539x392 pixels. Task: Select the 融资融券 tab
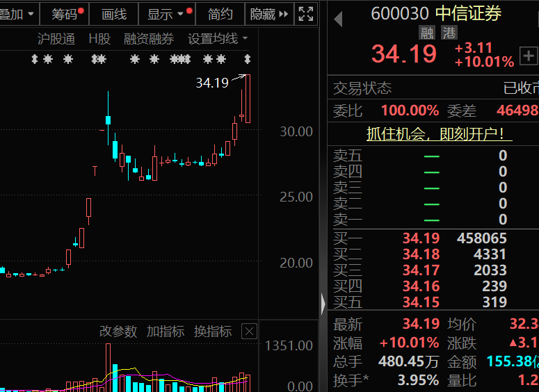(x=149, y=39)
